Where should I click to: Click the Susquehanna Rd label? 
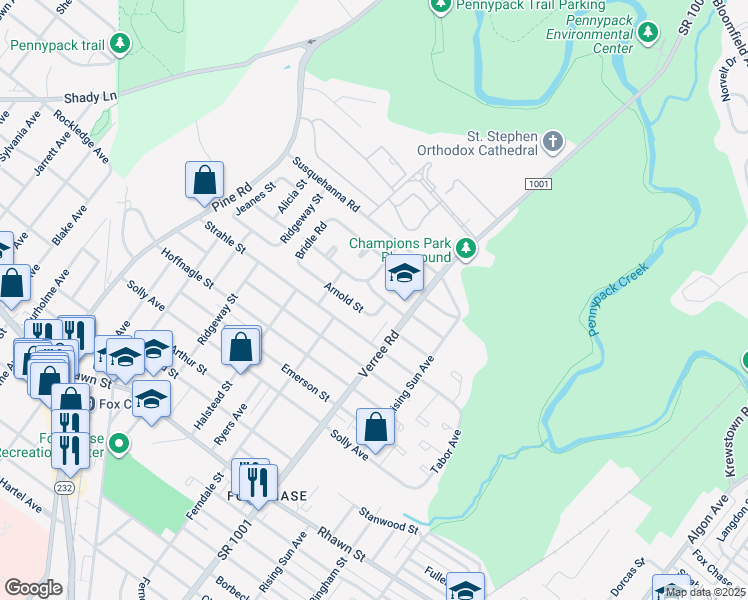(326, 184)
